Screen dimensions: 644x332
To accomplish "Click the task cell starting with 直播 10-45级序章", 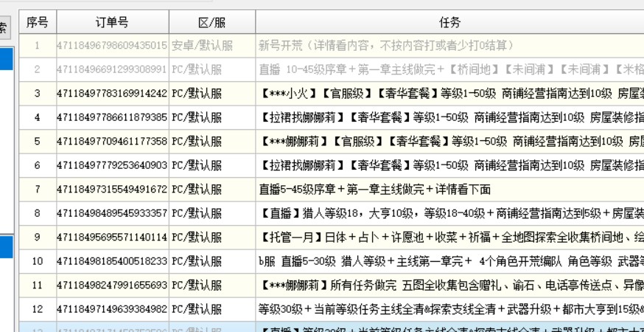I will [x=449, y=70].
